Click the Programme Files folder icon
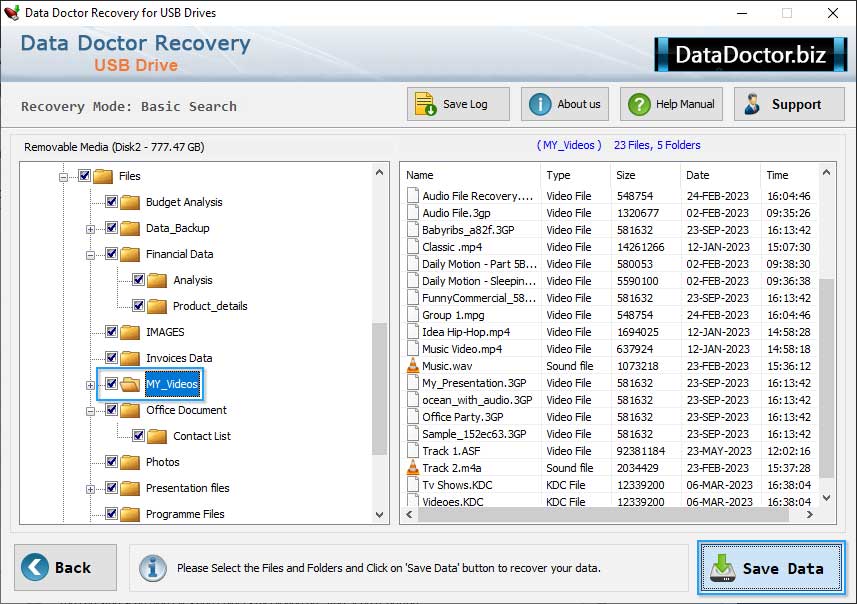The width and height of the screenshot is (857, 604). tap(130, 514)
